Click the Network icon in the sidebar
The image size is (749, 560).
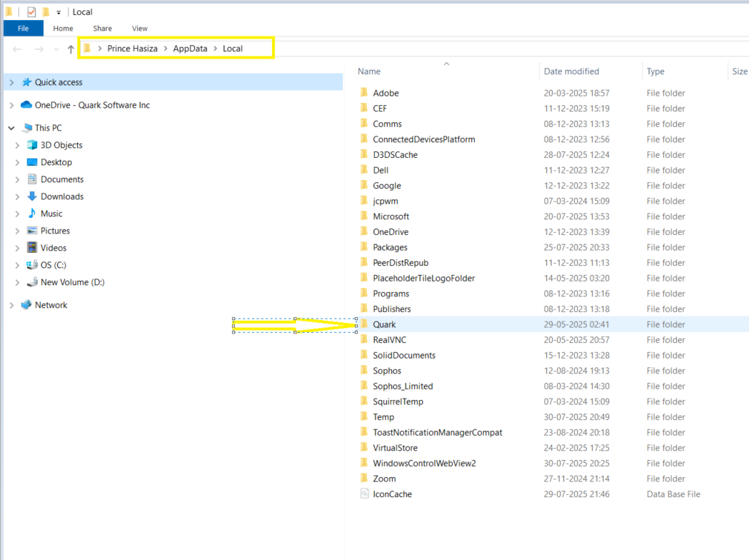(26, 304)
